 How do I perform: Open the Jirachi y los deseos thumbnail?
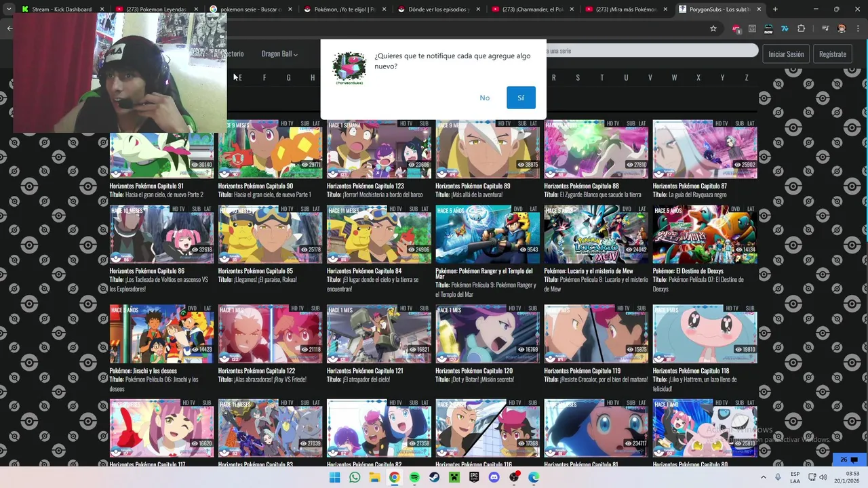click(x=161, y=334)
